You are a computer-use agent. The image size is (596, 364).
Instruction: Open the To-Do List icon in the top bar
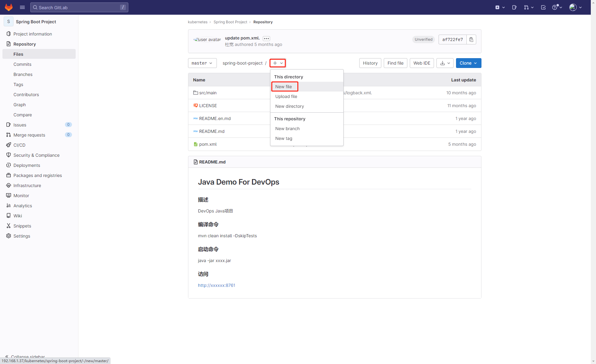pos(543,7)
